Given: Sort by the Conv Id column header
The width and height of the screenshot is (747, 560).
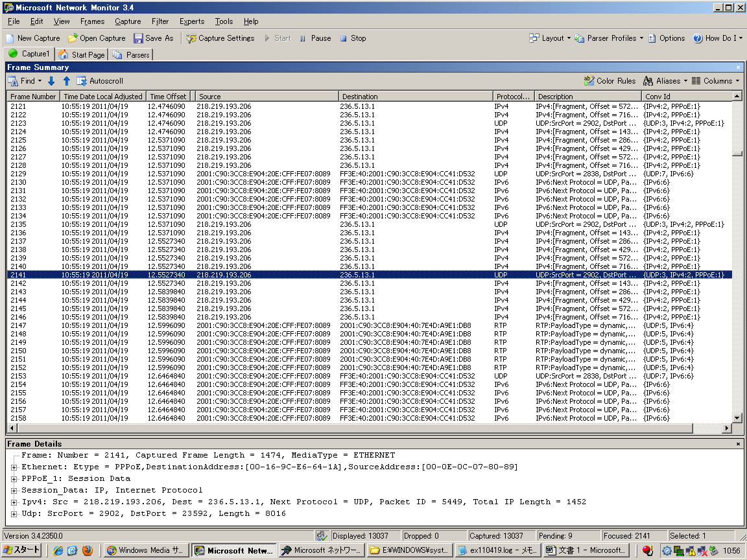Looking at the screenshot, I should 687,97.
